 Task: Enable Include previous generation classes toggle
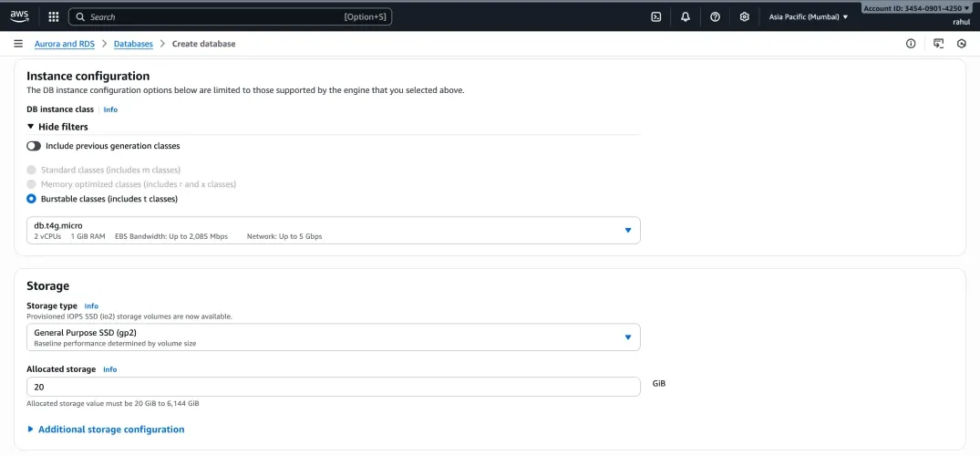34,146
